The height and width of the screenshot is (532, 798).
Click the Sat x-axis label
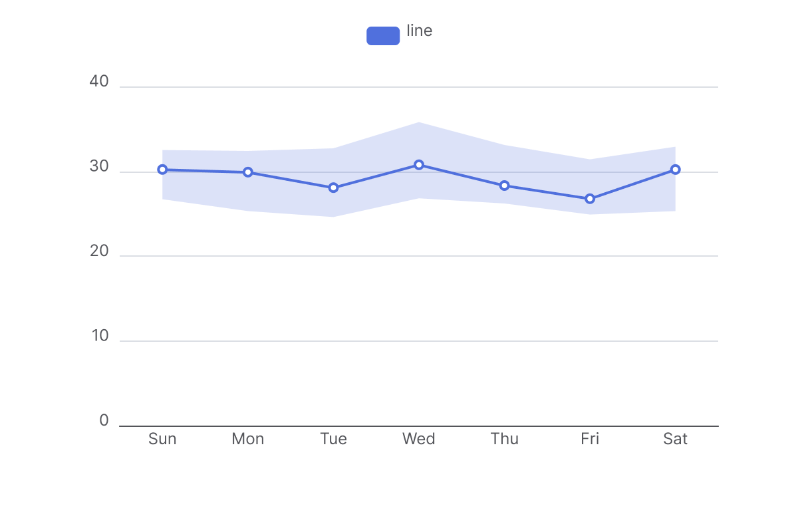(676, 439)
